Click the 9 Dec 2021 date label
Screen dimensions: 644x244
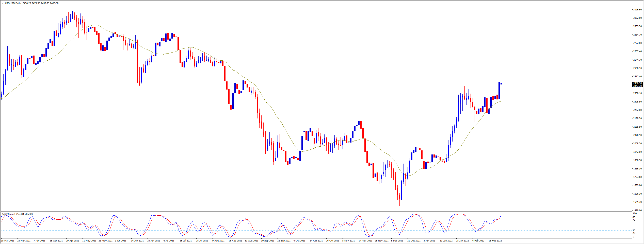pos(397,241)
